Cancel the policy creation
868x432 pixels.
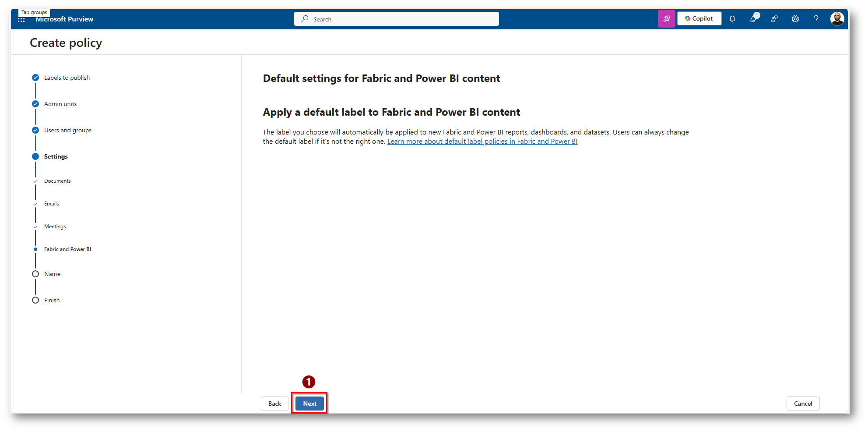[x=803, y=404]
